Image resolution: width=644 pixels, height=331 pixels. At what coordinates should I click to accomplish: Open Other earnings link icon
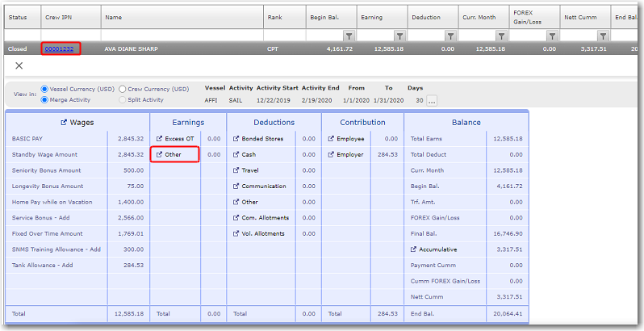pyautogui.click(x=159, y=154)
